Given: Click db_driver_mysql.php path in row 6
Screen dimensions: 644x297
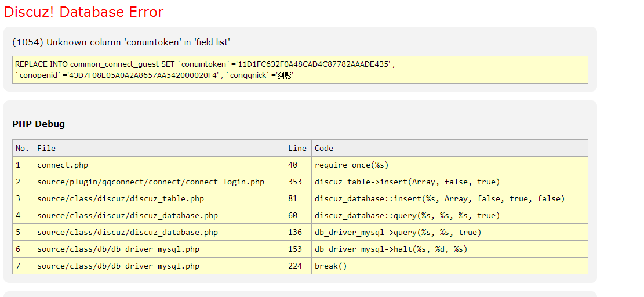Looking at the screenshot, I should click(118, 249).
